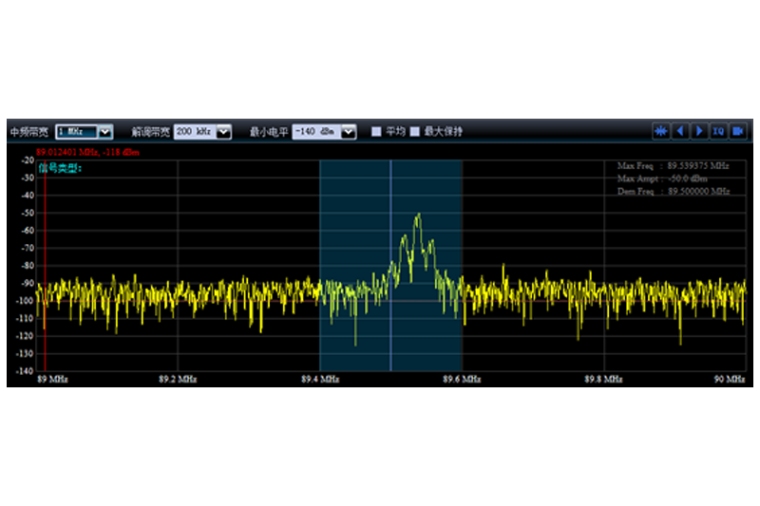760x506 pixels.
Task: Click the Max Freq readout text
Action: tap(672, 166)
